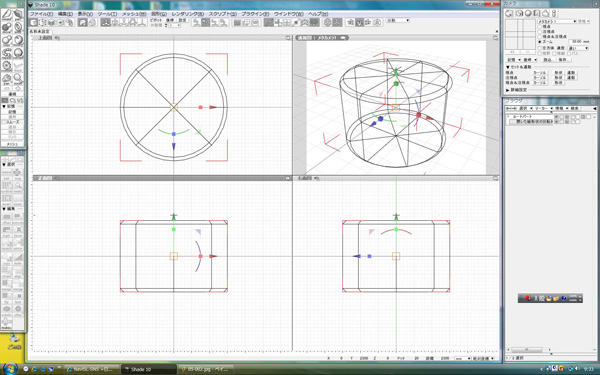Toggle the スムーズ checkbox in the toolbox

(x=4, y=122)
